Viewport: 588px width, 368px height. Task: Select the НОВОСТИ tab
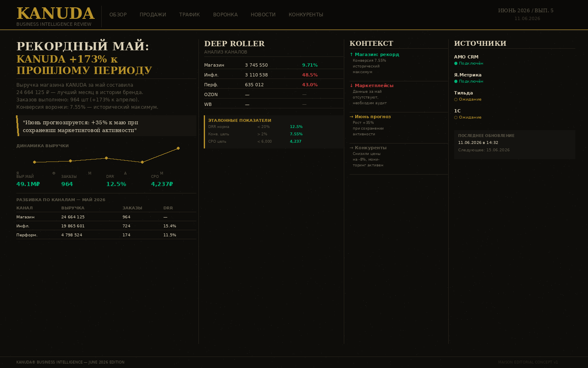[263, 15]
